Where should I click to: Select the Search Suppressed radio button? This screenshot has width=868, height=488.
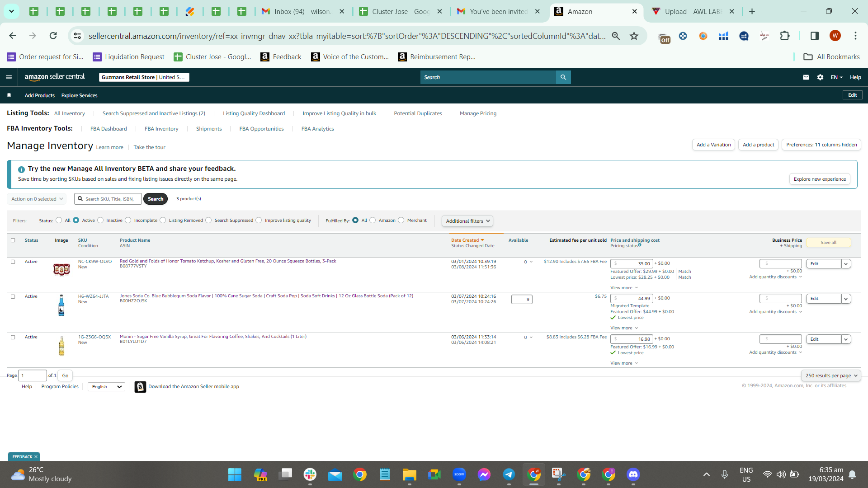[x=208, y=221]
